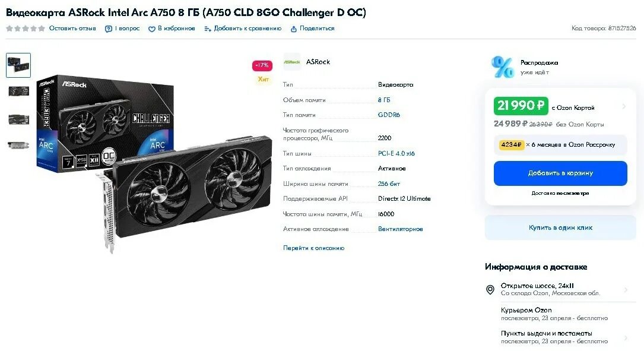Click the five-star rating icons
The image size is (644, 351).
pos(26,29)
